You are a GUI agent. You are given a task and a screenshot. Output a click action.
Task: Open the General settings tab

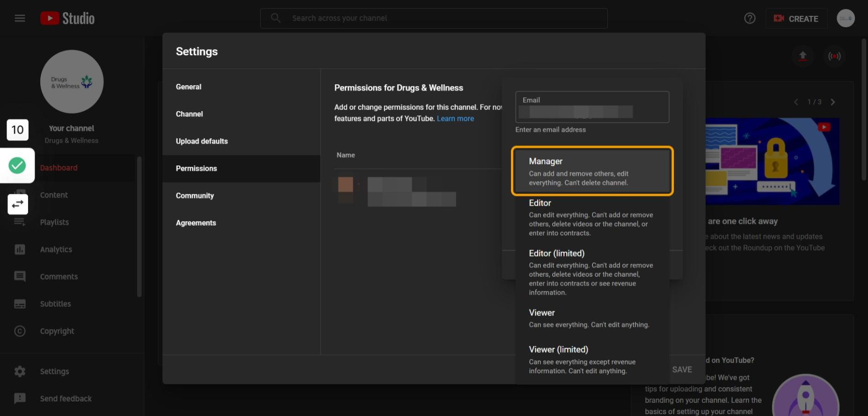[241, 87]
